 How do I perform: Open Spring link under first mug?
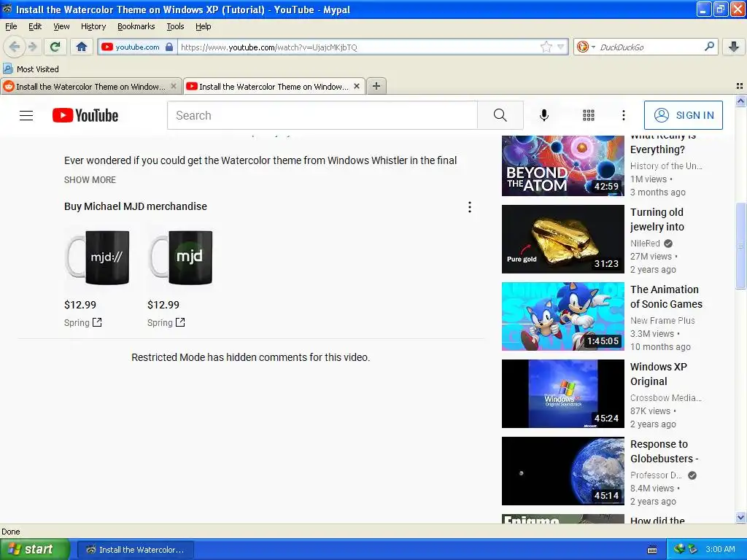83,322
